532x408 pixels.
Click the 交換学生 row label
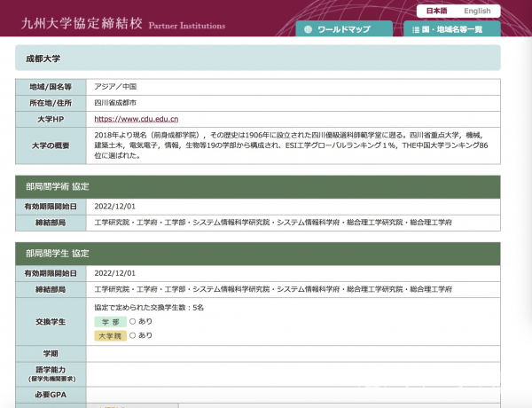tap(51, 322)
